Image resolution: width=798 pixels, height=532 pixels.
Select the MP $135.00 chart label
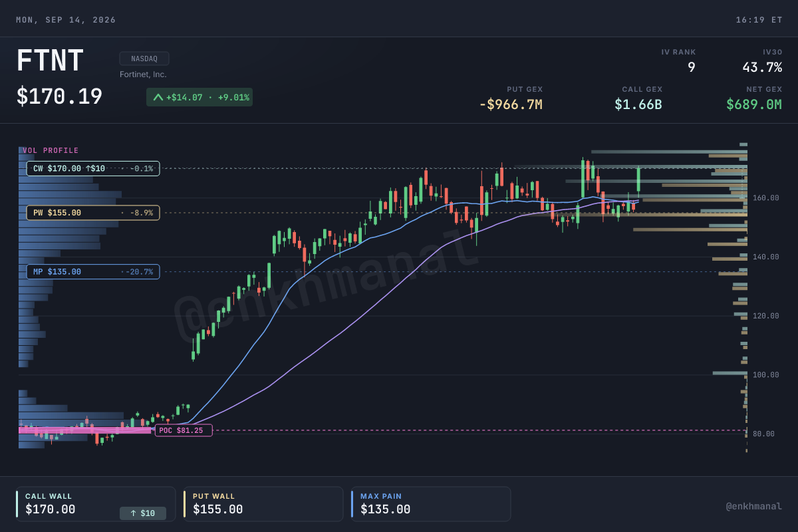click(x=93, y=271)
